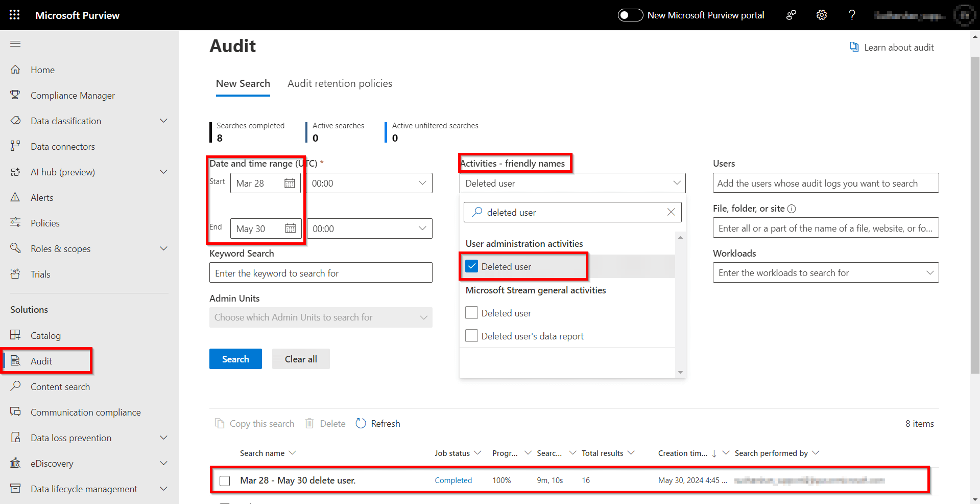The height and width of the screenshot is (504, 980).
Task: Sort by the Search name column header
Action: tap(262, 453)
